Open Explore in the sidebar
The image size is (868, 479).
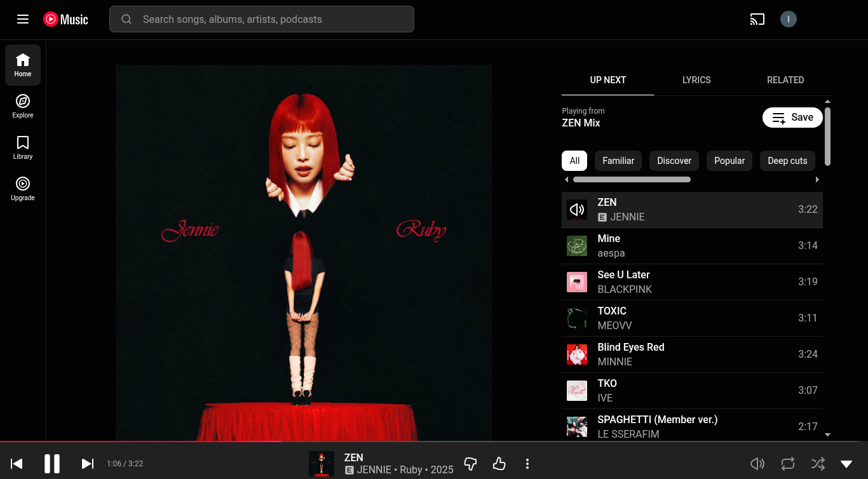click(x=23, y=106)
